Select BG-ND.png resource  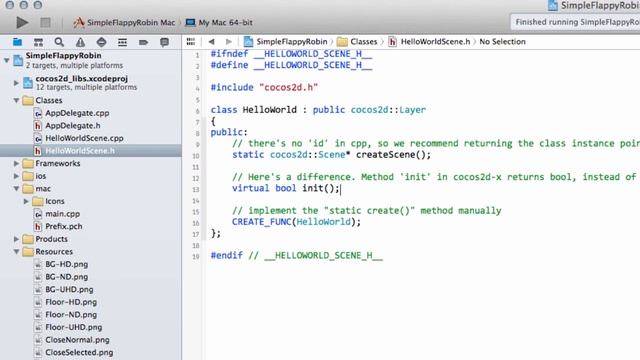point(67,277)
